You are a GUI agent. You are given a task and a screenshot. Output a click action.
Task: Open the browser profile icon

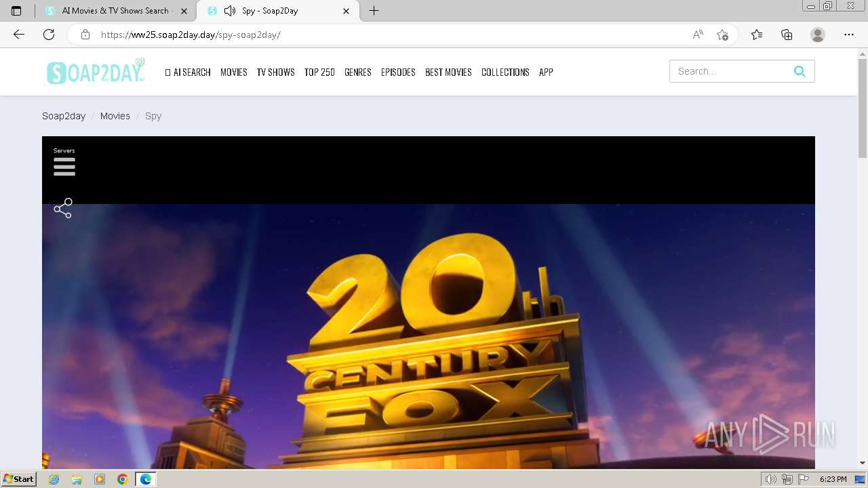[x=818, y=35]
